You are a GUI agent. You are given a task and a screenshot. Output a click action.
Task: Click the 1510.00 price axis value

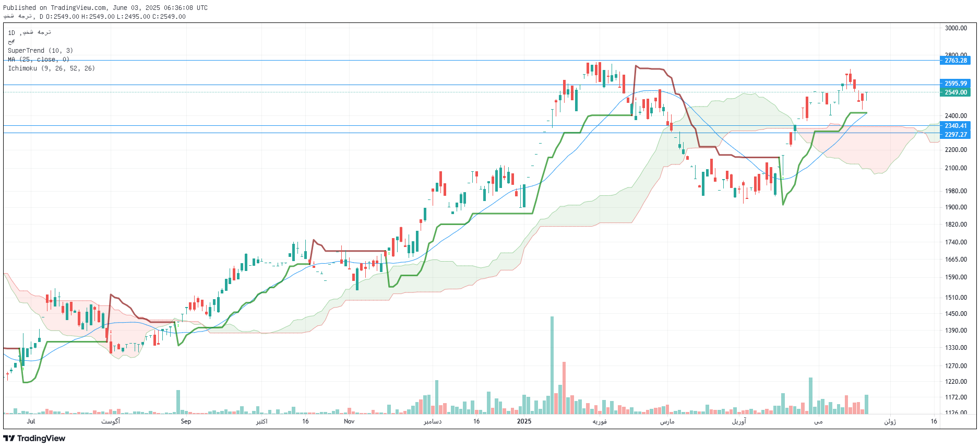pos(956,298)
